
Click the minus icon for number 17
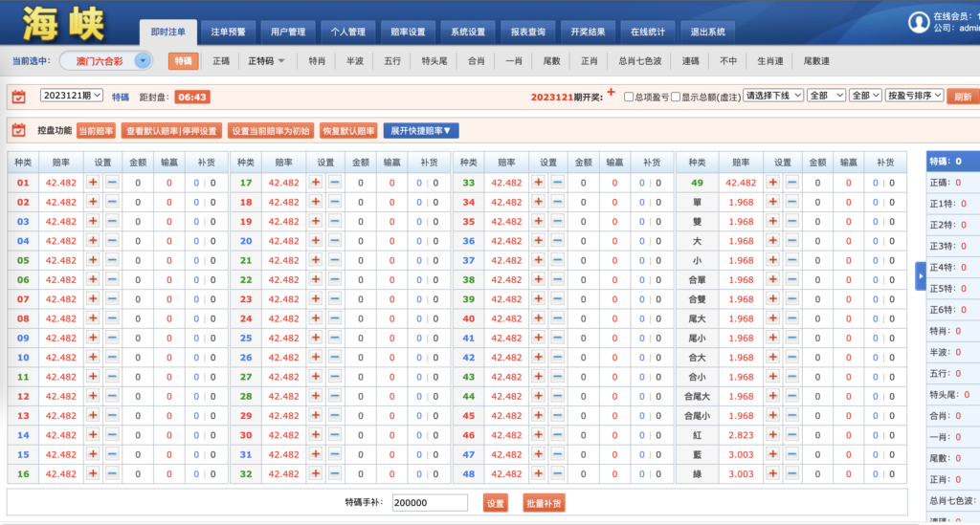(334, 183)
